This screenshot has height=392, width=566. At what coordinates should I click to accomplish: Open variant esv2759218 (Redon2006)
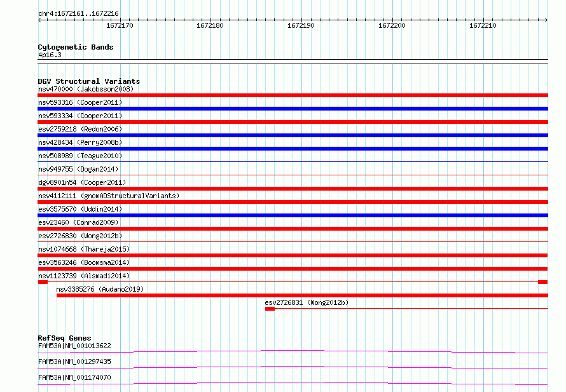coord(80,129)
